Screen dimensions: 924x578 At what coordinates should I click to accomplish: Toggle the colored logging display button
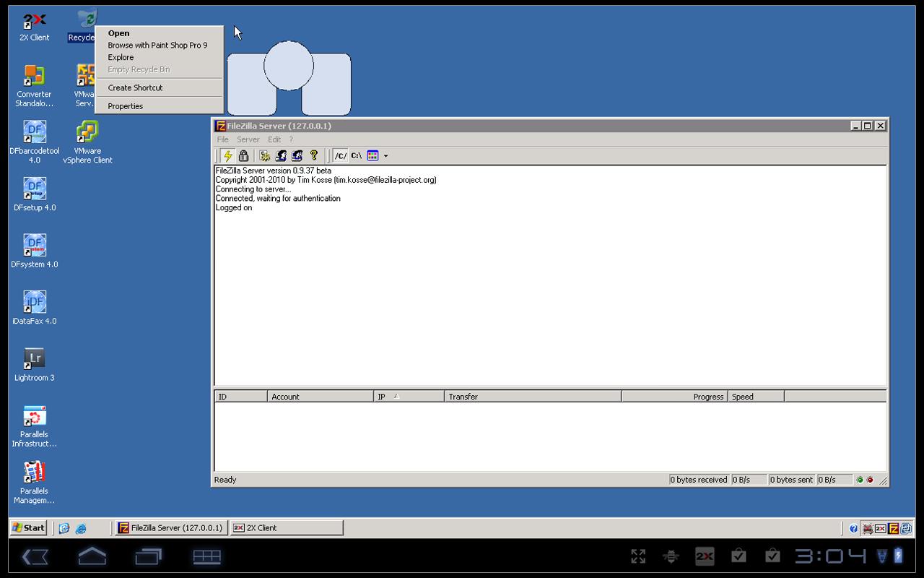point(372,155)
